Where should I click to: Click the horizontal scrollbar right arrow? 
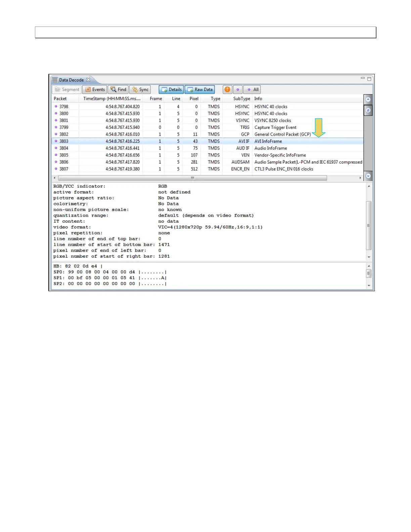[360, 178]
